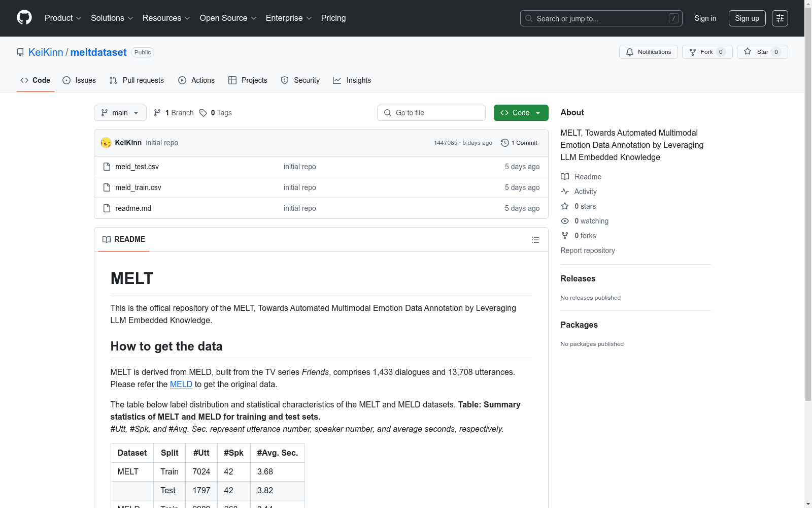Open the MELD link in the README
812x508 pixels.
(181, 384)
